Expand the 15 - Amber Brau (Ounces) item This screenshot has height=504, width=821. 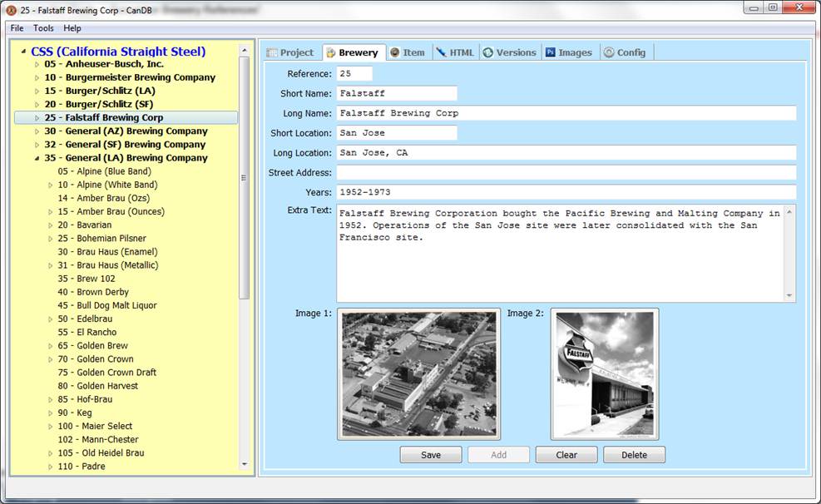50,212
